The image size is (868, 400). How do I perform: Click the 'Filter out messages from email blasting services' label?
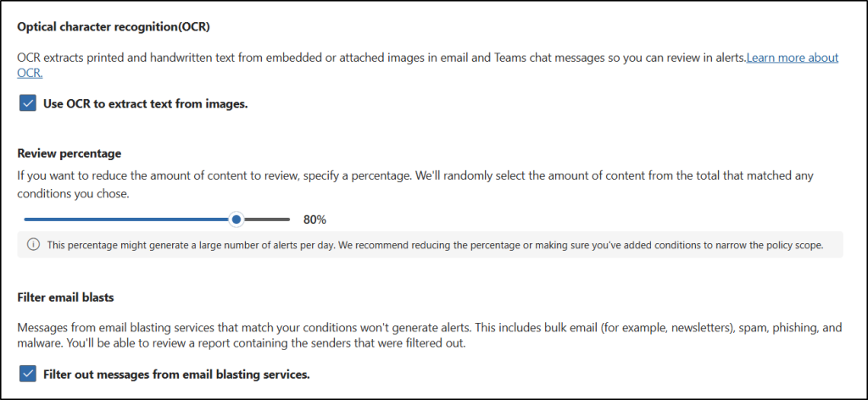click(176, 374)
